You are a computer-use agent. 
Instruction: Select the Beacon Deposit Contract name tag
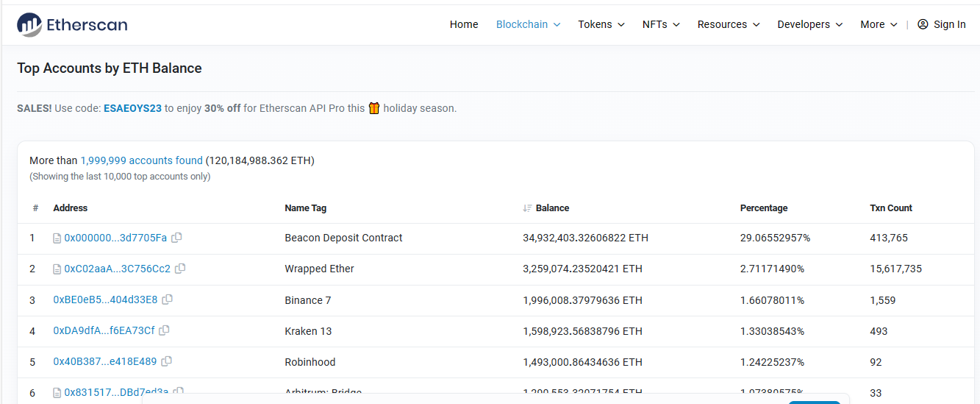(344, 238)
